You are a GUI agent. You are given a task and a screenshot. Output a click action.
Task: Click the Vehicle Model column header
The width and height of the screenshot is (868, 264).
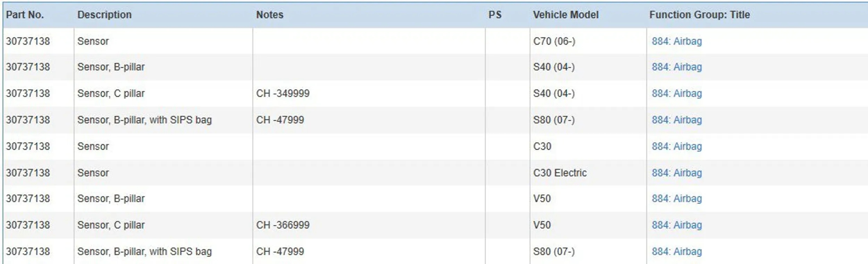pos(566,15)
